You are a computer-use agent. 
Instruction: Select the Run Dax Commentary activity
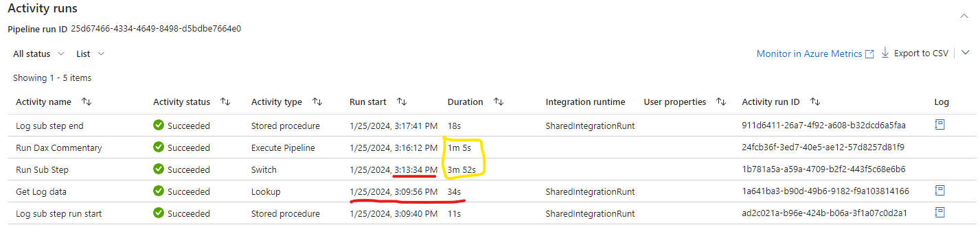click(59, 147)
